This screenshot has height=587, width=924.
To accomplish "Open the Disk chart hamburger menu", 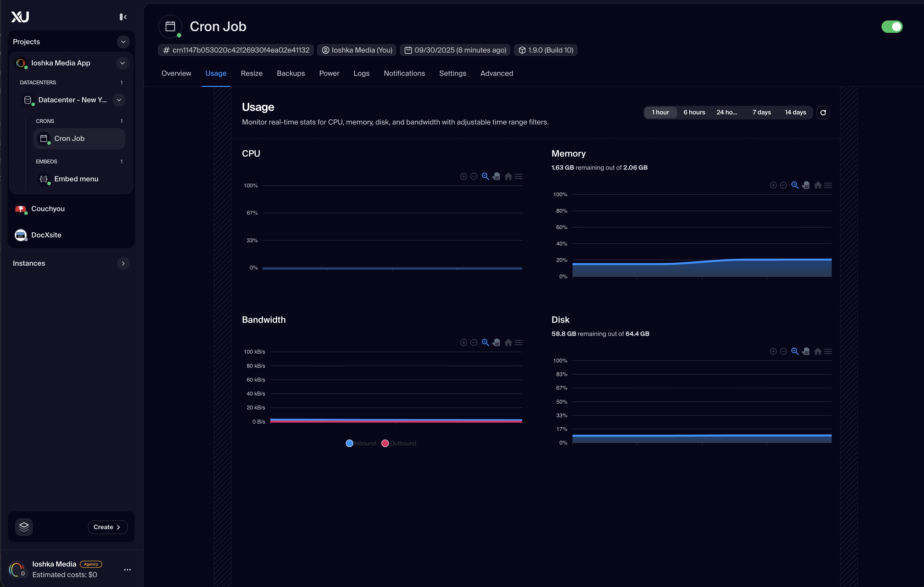I will pyautogui.click(x=828, y=352).
